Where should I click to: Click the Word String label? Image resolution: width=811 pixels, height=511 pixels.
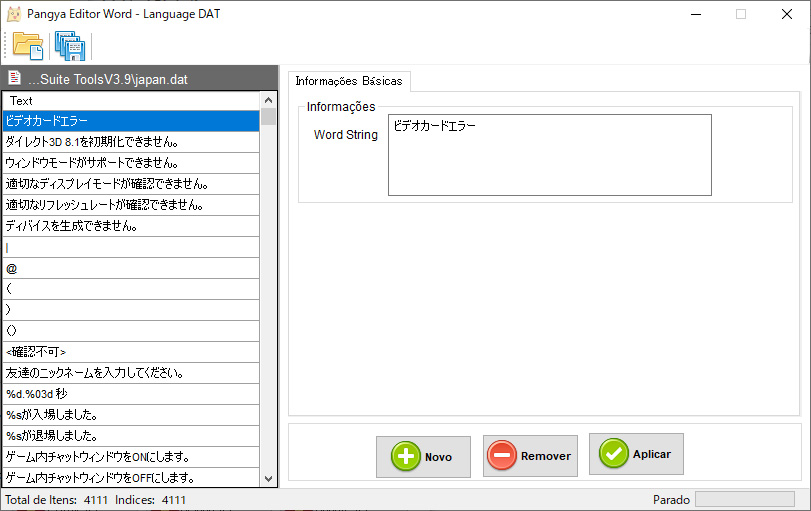click(346, 135)
